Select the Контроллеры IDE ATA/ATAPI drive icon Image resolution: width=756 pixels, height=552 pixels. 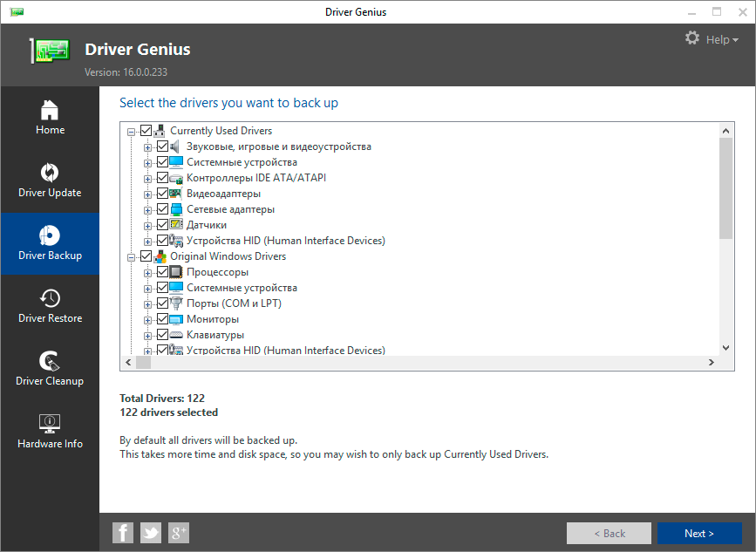coord(176,178)
